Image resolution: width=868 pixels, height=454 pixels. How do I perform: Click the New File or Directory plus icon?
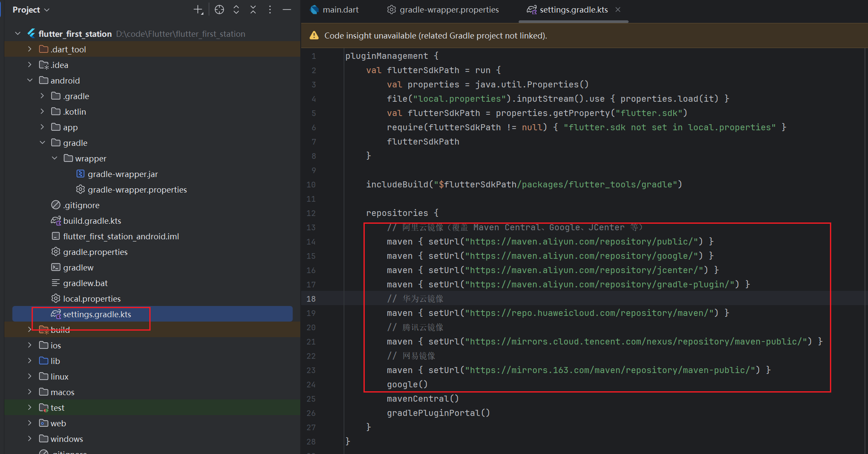click(198, 10)
